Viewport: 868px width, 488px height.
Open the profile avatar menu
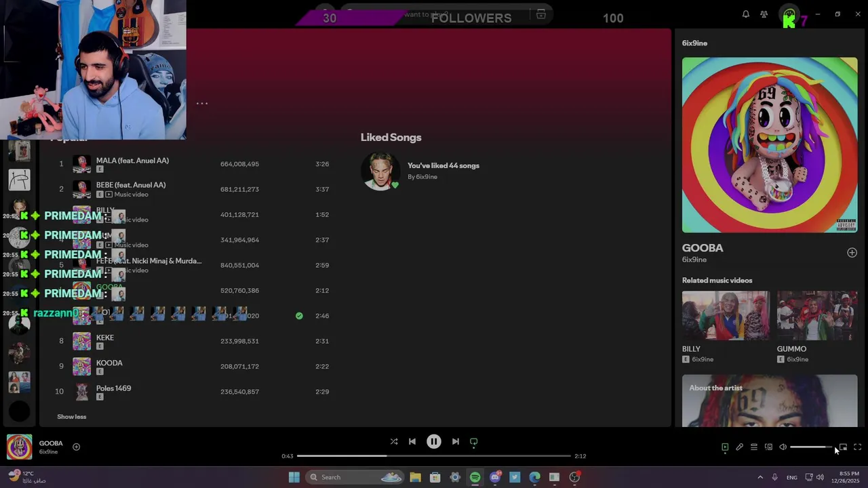789,14
